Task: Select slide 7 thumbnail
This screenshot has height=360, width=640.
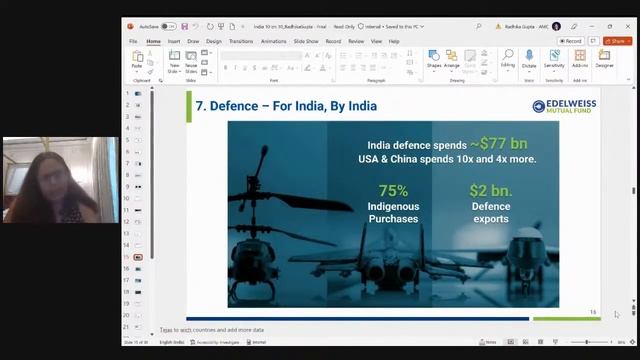Action: [x=138, y=164]
